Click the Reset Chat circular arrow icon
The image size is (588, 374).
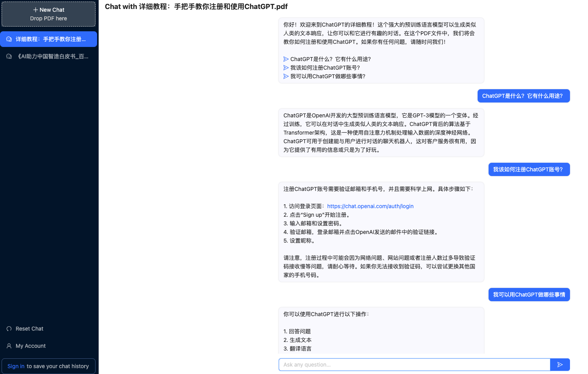click(9, 329)
